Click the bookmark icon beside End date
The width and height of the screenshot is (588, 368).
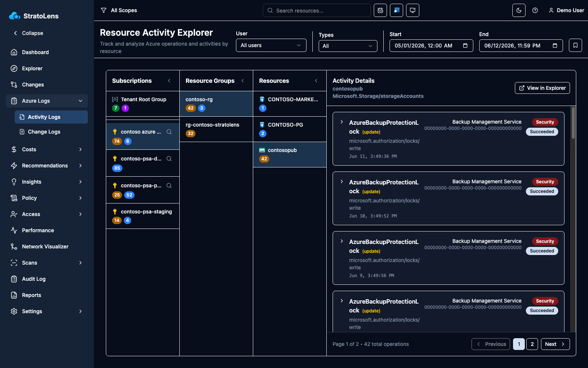pyautogui.click(x=576, y=45)
